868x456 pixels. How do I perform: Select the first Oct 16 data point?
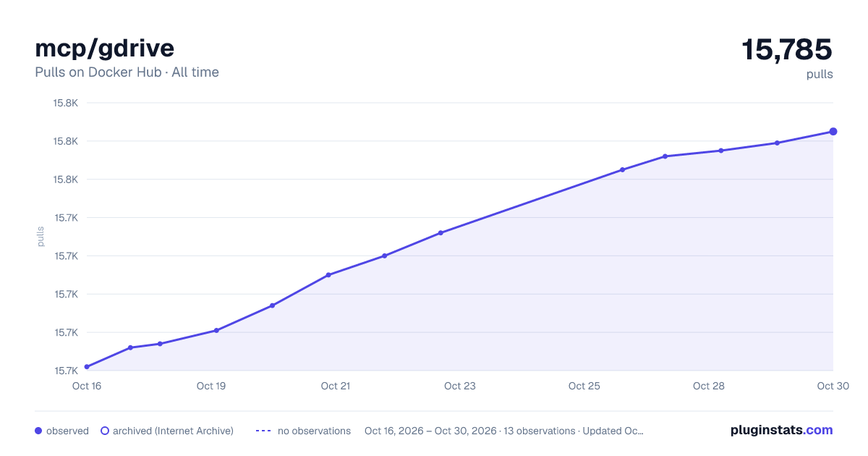point(87,367)
